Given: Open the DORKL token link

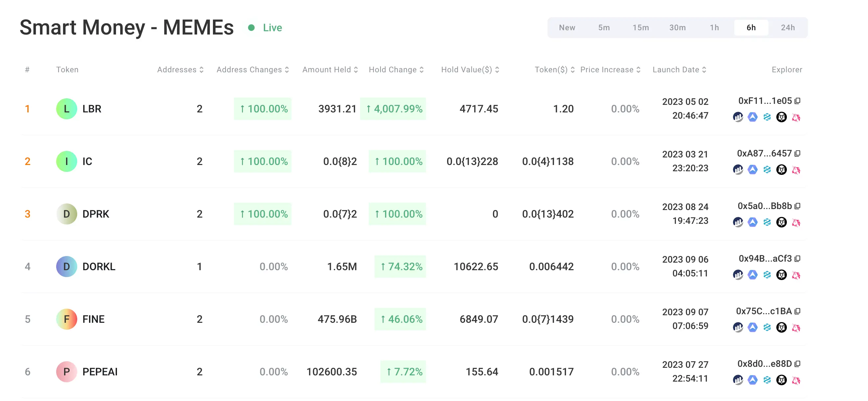Looking at the screenshot, I should point(99,267).
